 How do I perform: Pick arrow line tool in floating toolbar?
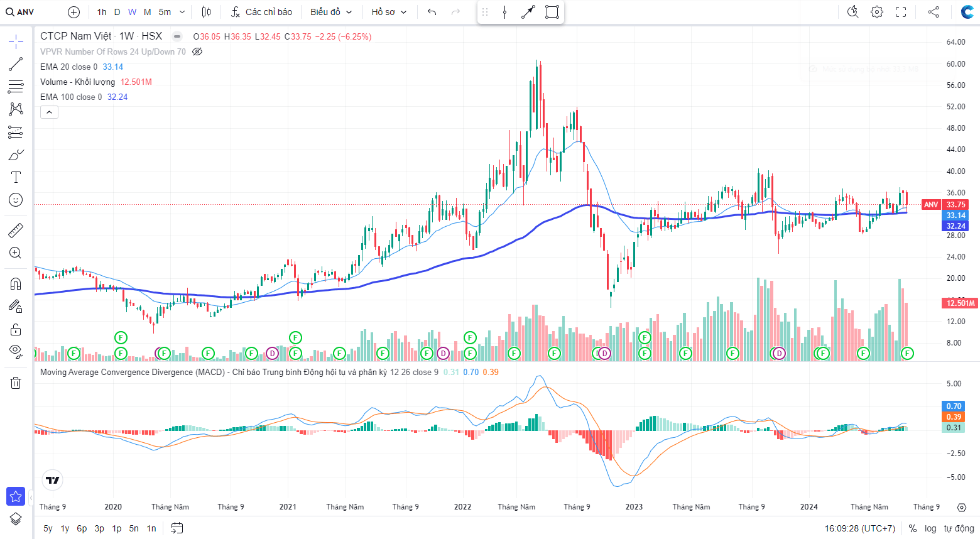(528, 12)
